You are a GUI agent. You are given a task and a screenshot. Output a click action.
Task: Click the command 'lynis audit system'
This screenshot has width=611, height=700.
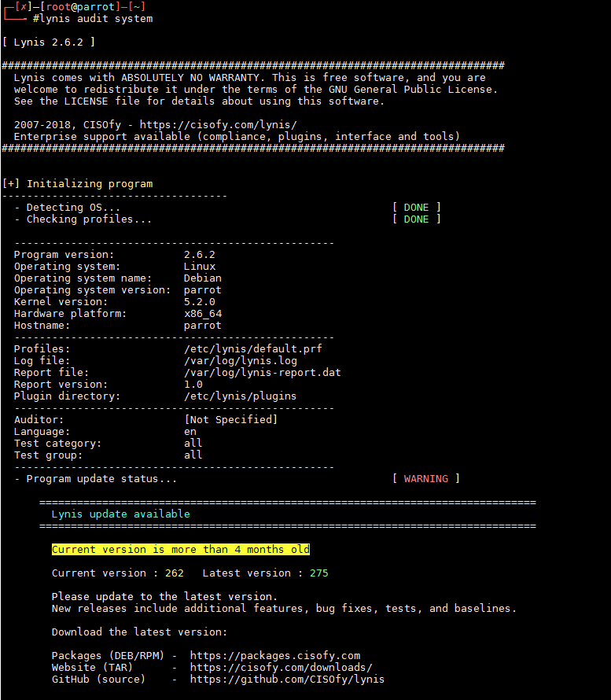tap(96, 19)
